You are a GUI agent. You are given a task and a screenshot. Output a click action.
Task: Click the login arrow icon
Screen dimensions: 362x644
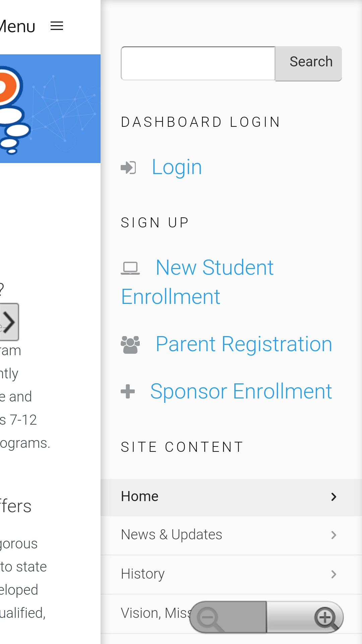click(128, 167)
